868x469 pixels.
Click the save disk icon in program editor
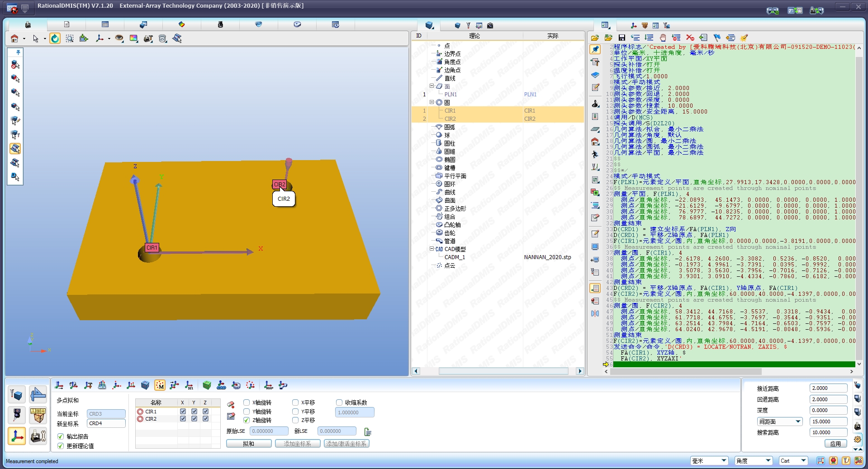pos(622,38)
